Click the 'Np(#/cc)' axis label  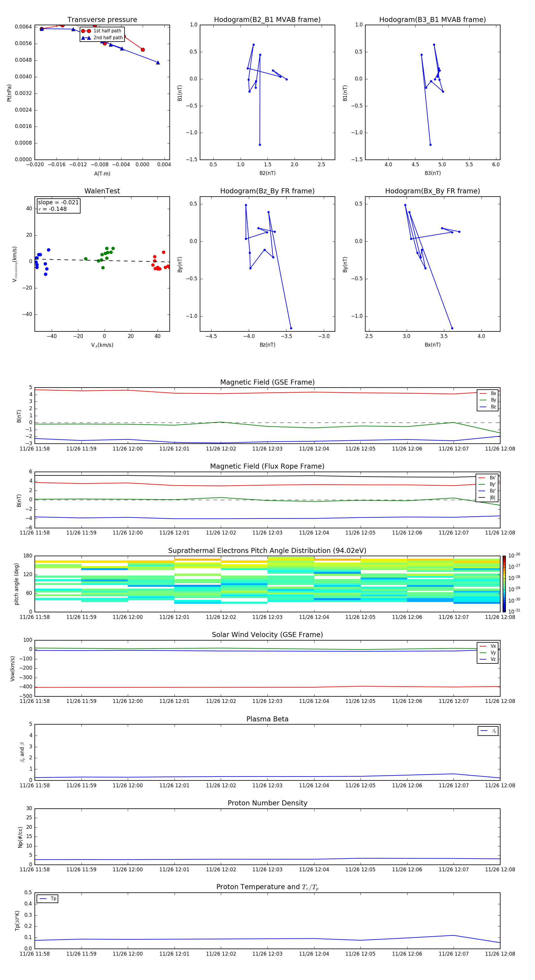pos(20,837)
